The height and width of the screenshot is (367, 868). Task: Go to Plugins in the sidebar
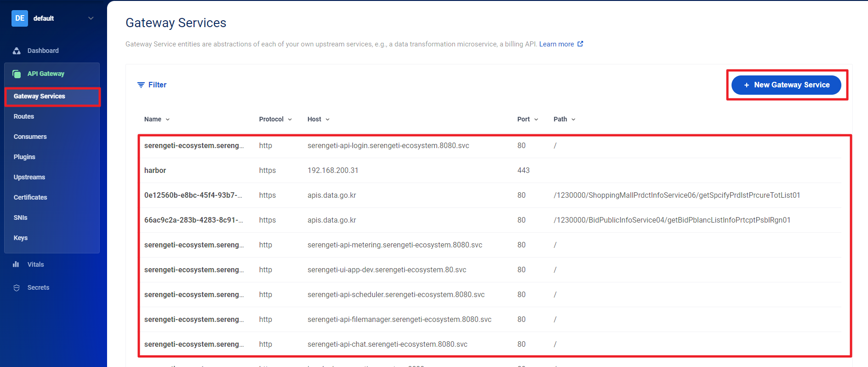tap(24, 157)
